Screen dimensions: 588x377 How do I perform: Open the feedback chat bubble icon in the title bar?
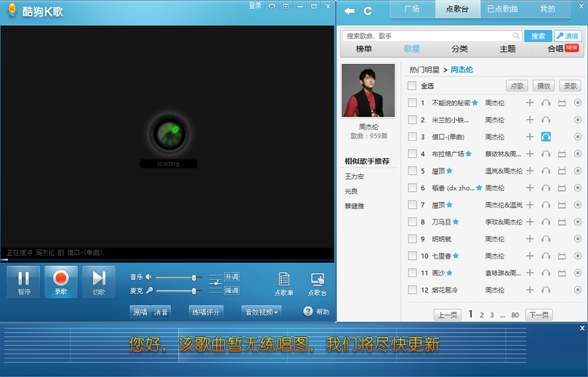click(x=272, y=6)
